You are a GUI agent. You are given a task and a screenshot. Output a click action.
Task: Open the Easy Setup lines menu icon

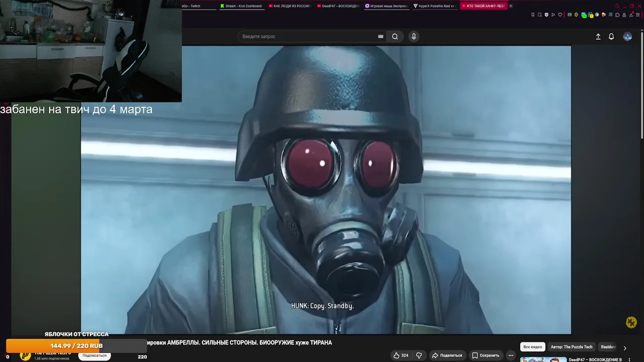(637, 15)
